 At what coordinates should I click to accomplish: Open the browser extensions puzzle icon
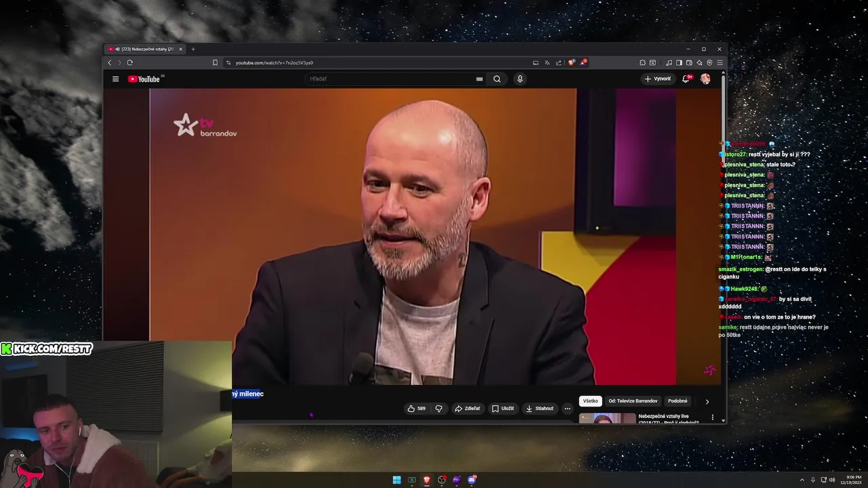642,62
